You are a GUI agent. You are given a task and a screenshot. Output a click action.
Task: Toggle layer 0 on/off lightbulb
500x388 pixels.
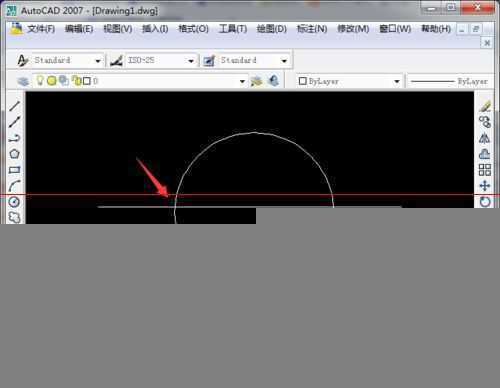(40, 81)
